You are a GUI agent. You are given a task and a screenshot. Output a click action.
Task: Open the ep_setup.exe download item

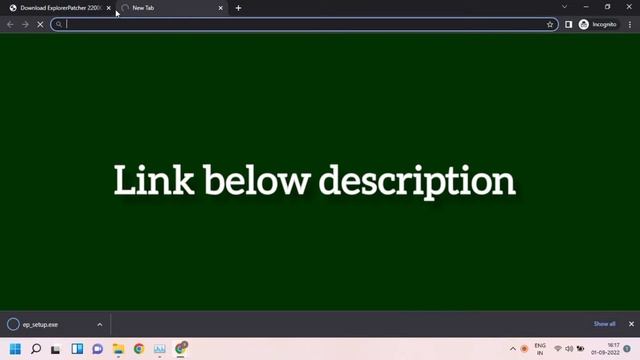click(40, 324)
